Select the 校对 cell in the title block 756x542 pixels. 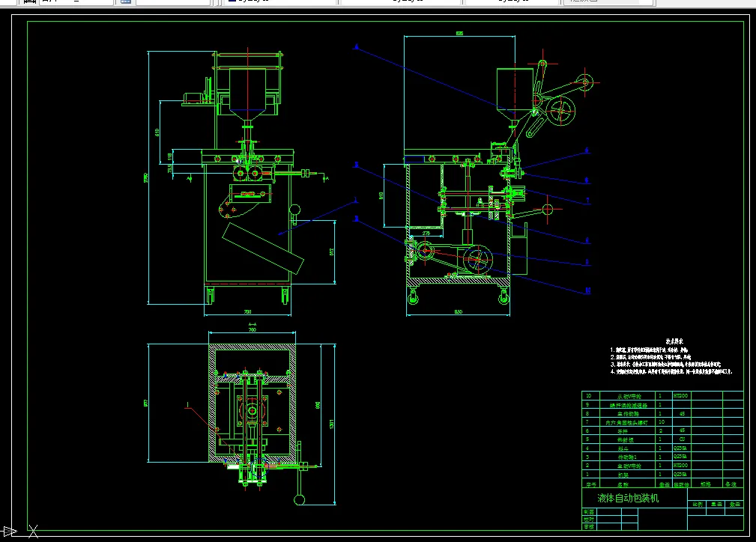tap(589, 520)
